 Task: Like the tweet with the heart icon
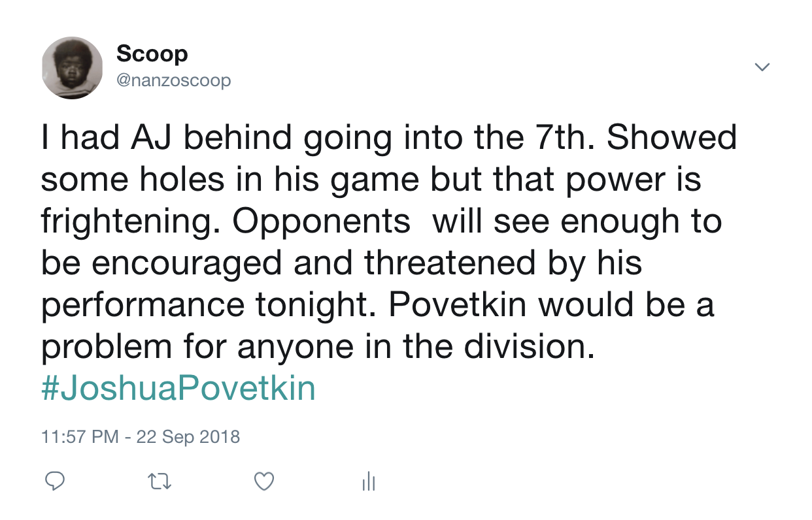(263, 482)
